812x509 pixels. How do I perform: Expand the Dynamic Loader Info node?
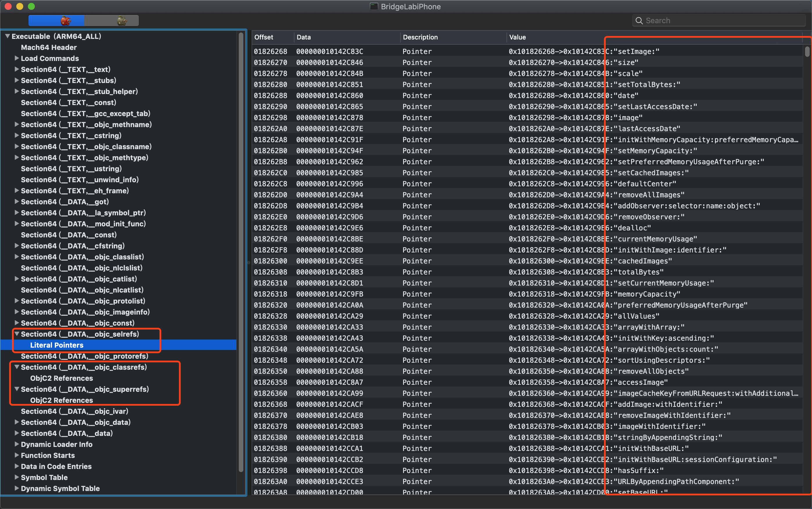tap(17, 444)
